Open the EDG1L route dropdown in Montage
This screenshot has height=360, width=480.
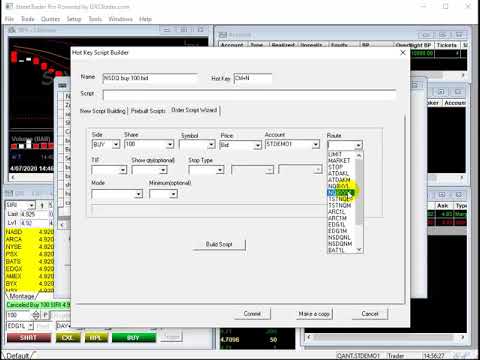[30, 326]
